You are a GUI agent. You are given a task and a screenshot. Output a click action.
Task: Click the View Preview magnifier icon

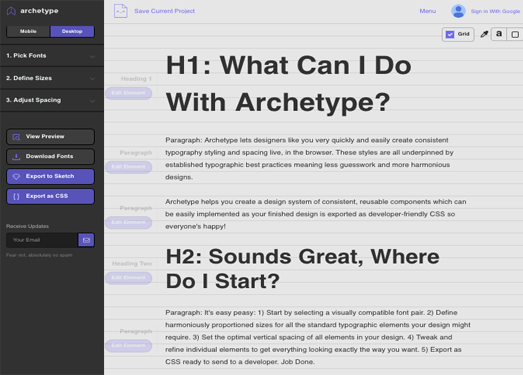(16, 137)
